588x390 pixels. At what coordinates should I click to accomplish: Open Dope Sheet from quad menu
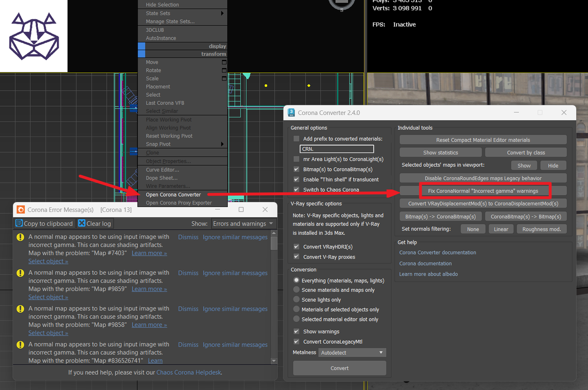[x=162, y=178]
